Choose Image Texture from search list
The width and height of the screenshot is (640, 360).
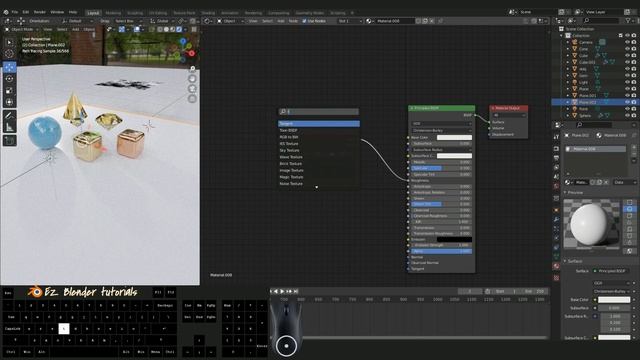[x=319, y=170]
